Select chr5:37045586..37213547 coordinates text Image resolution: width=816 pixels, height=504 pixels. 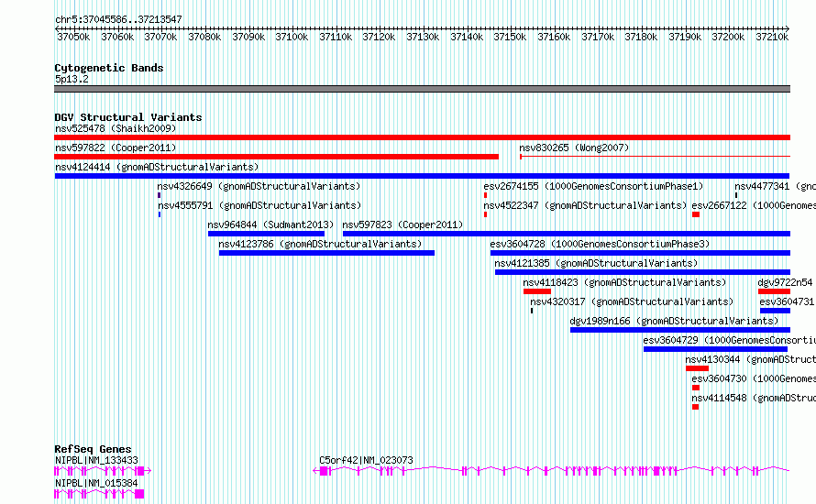(118, 20)
